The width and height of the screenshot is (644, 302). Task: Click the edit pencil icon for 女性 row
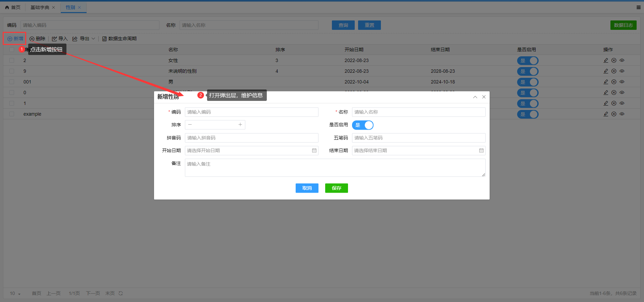[x=606, y=60]
